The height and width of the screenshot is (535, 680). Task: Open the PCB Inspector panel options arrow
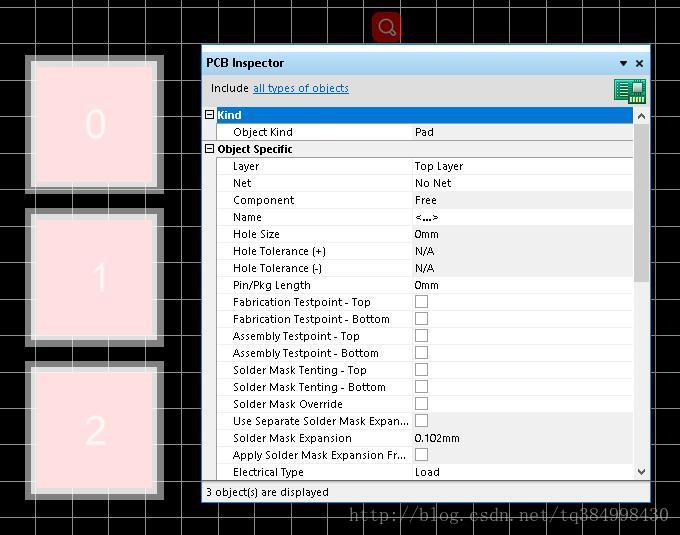coord(623,63)
